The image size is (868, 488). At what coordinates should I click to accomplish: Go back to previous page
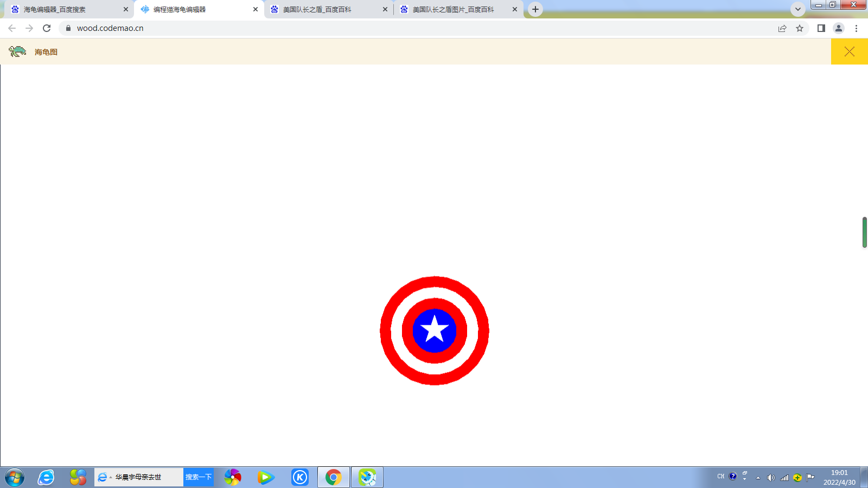point(12,28)
